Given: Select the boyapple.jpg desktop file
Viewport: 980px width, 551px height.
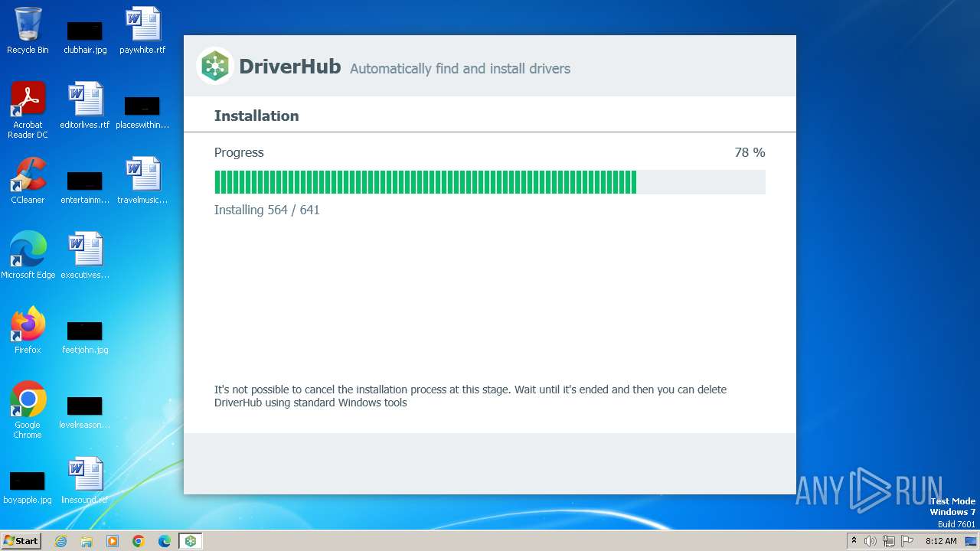Looking at the screenshot, I should point(28,487).
